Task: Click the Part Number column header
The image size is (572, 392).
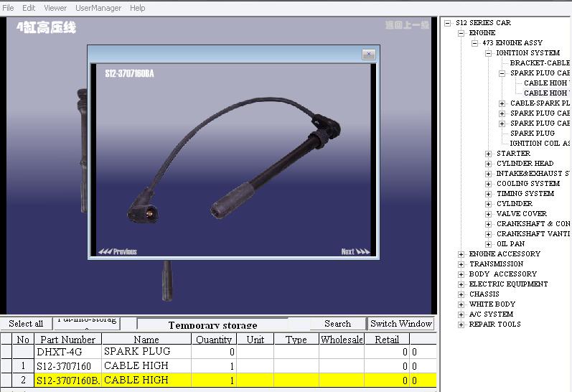Action: (68, 340)
